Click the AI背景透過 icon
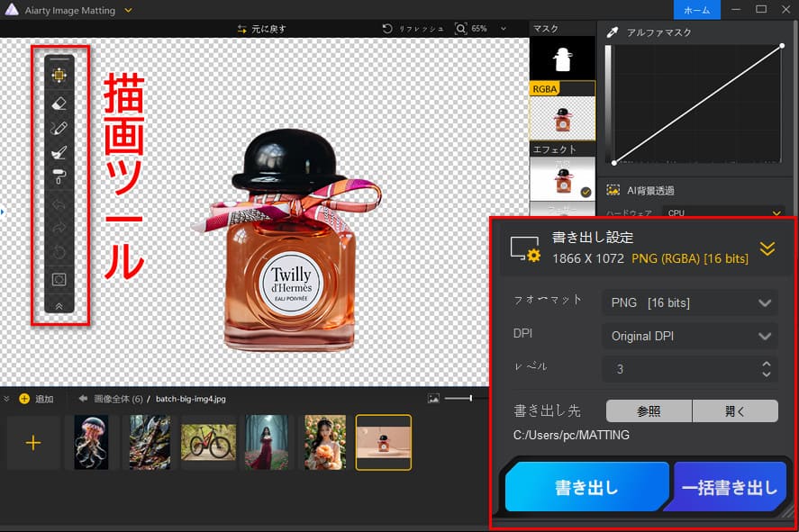799x532 pixels. (613, 191)
